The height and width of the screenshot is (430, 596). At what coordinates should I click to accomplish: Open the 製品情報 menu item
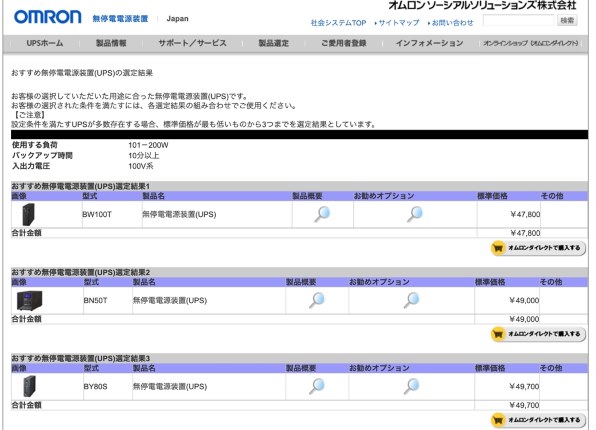point(111,43)
